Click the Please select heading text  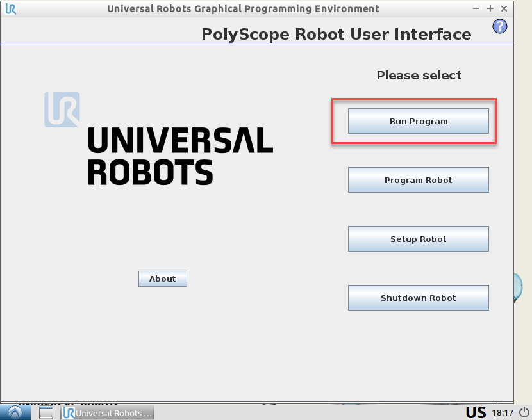[419, 75]
